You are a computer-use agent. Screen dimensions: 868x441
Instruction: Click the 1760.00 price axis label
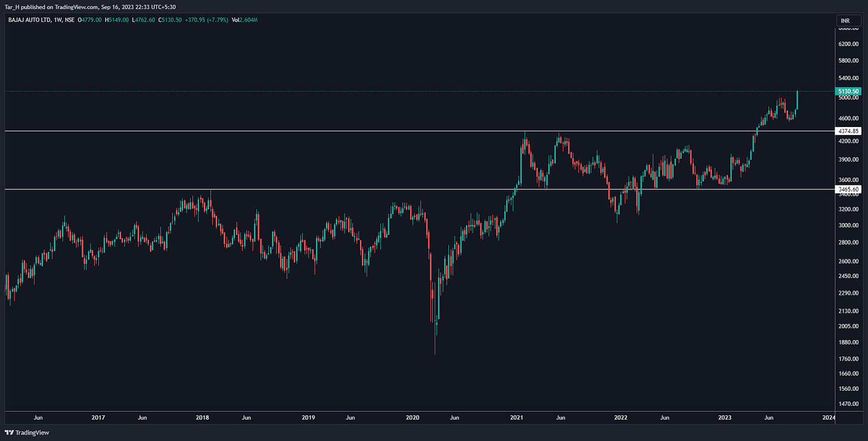[848, 359]
